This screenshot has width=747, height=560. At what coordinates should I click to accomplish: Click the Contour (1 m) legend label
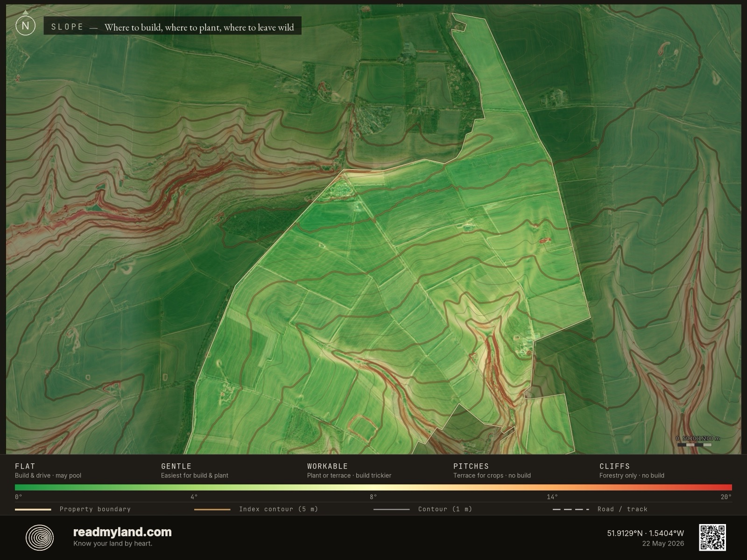click(x=445, y=509)
